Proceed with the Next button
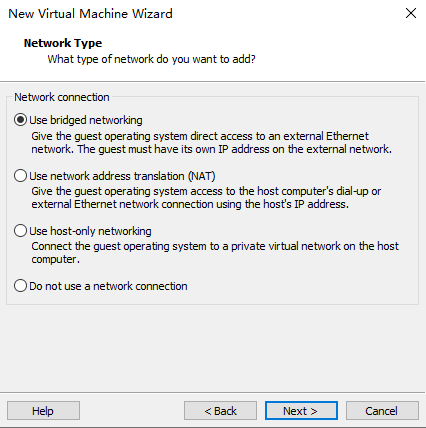 301,411
